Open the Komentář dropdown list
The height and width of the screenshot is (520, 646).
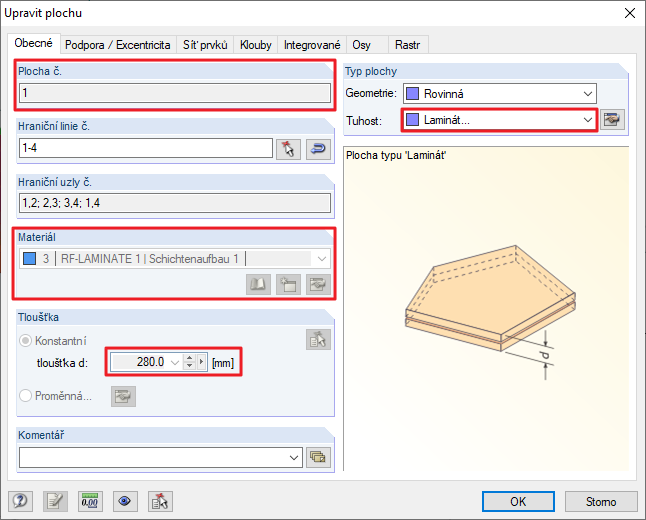(x=294, y=458)
